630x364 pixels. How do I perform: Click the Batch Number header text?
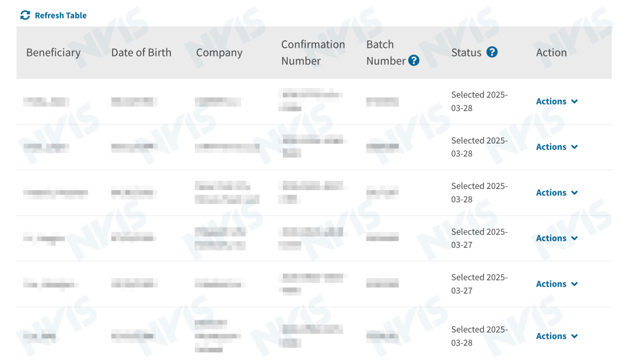tap(385, 52)
